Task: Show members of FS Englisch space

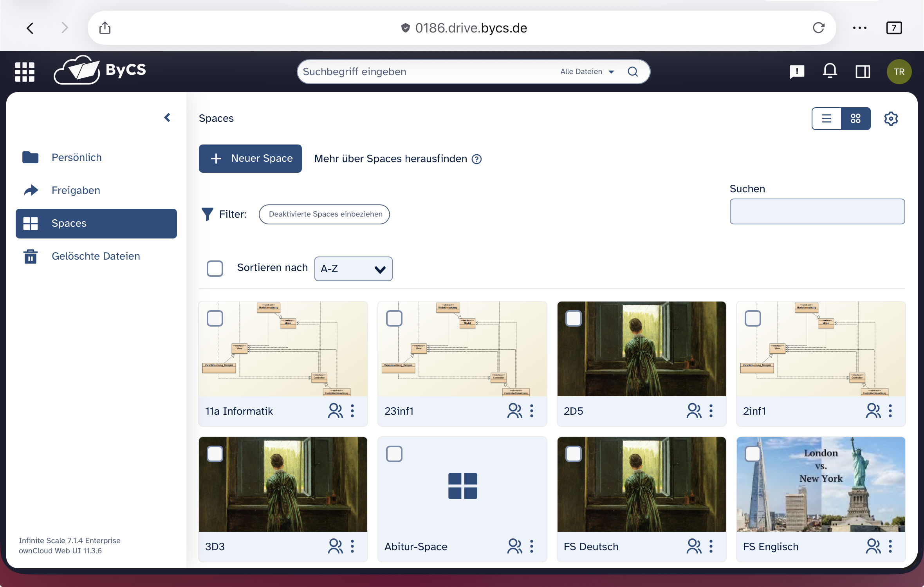Action: (x=873, y=546)
